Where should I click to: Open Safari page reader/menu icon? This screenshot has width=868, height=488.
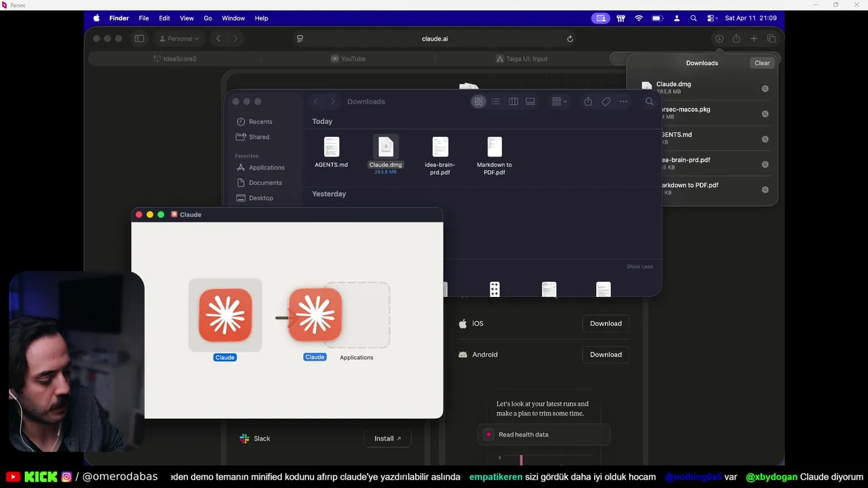[300, 39]
